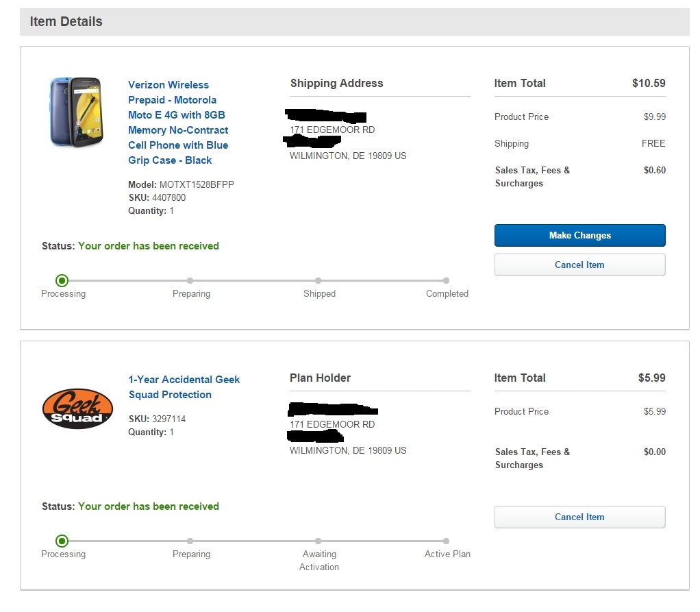
Task: Open the Verizon Wireless Prepaid Moto E product link
Action: pos(178,123)
